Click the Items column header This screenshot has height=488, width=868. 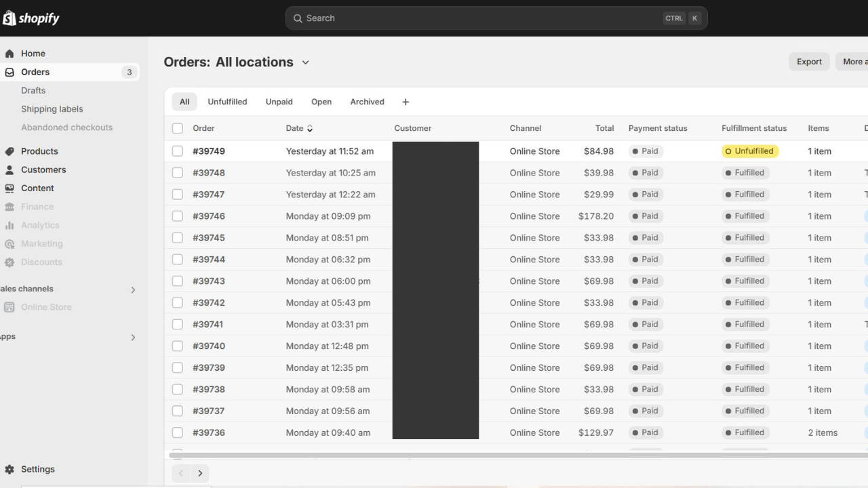(818, 128)
